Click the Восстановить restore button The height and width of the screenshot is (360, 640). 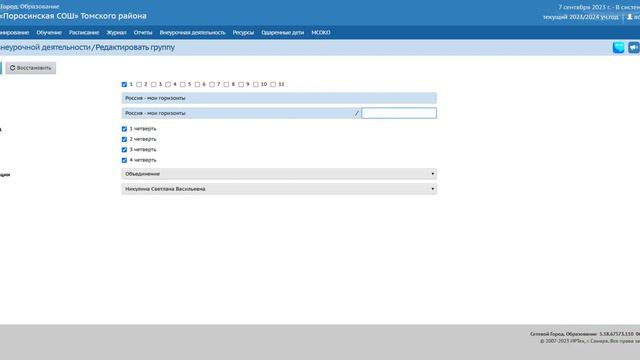click(31, 68)
